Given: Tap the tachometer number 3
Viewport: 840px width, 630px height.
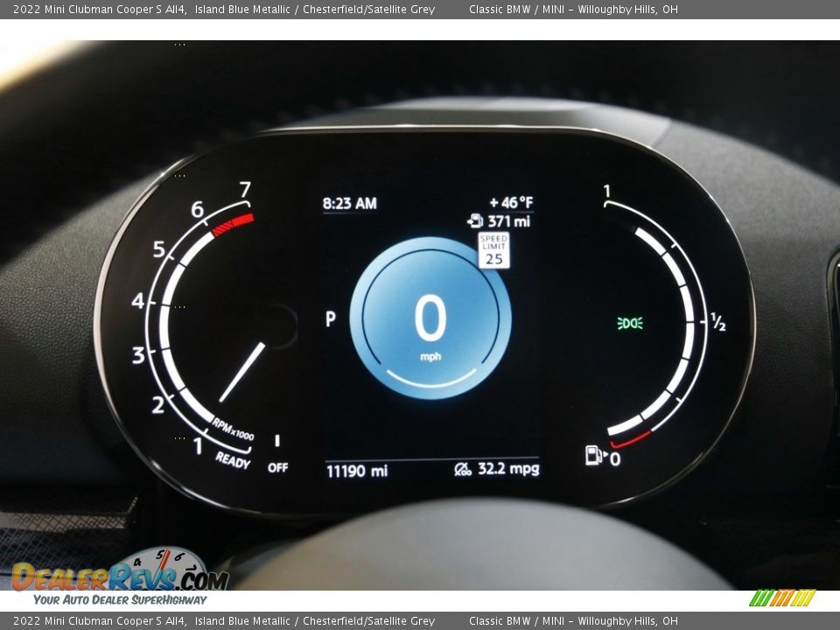Looking at the screenshot, I should pyautogui.click(x=138, y=354).
